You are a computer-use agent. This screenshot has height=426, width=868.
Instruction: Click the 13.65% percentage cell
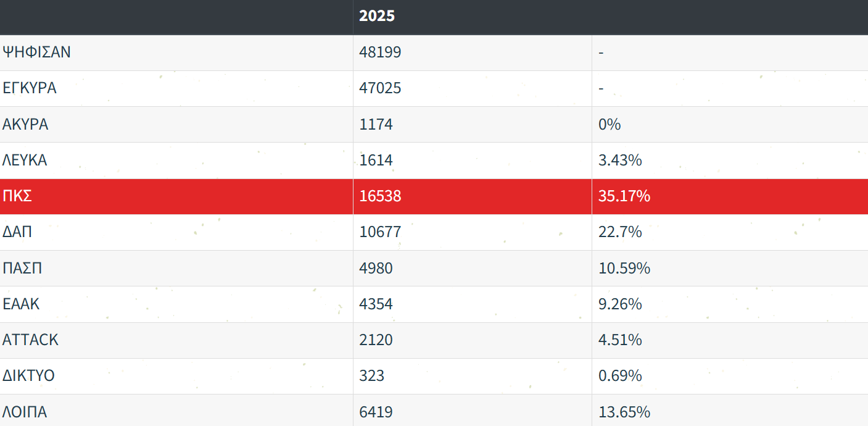click(624, 412)
